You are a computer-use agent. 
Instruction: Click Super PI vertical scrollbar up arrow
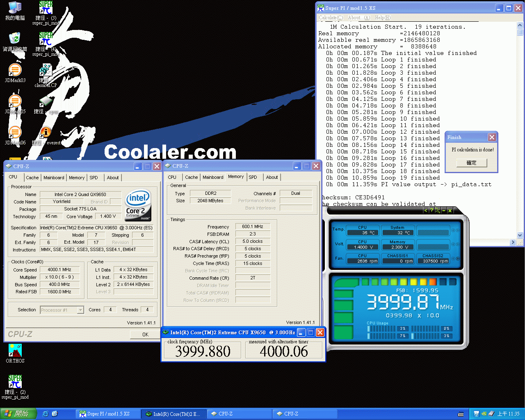(x=520, y=25)
